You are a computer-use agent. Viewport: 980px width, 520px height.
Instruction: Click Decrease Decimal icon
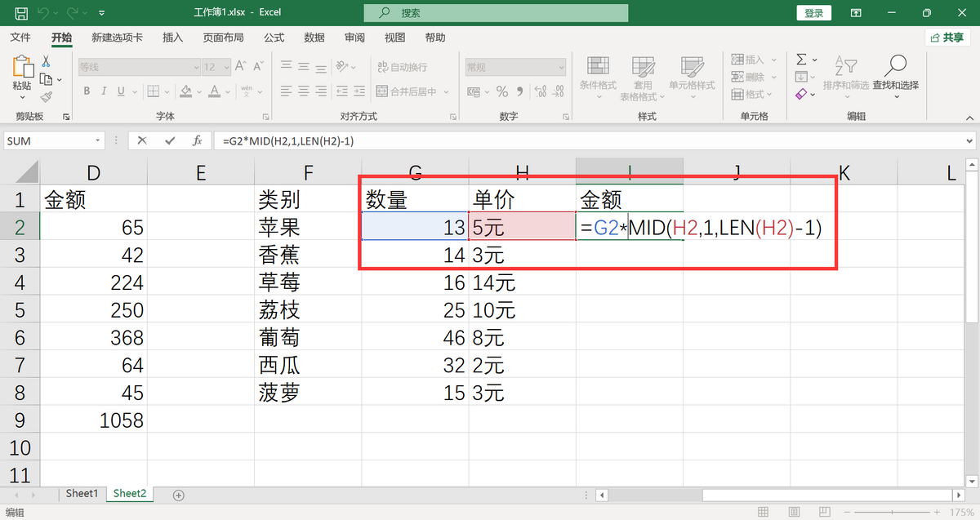tap(559, 91)
